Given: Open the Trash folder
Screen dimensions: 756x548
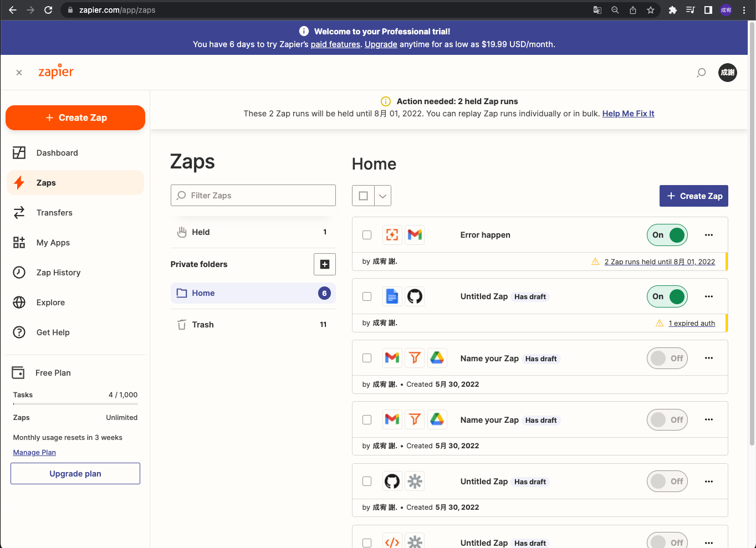Looking at the screenshot, I should 253,325.
